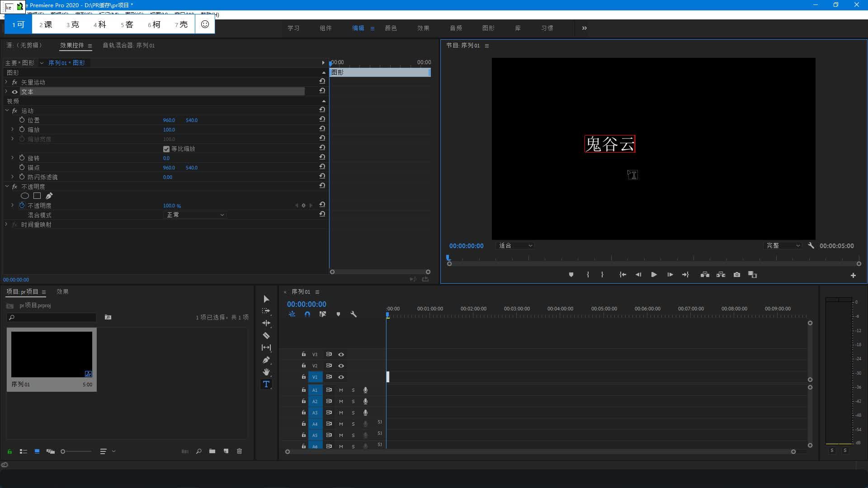Viewport: 868px width, 488px height.
Task: Open the Program monitor zoom level dropdown
Action: (515, 246)
